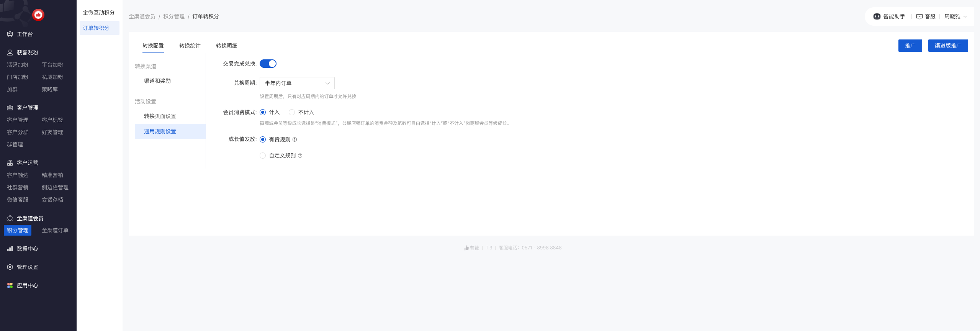The height and width of the screenshot is (331, 980).
Task: Click the 管理设置 gear icon
Action: click(x=10, y=267)
